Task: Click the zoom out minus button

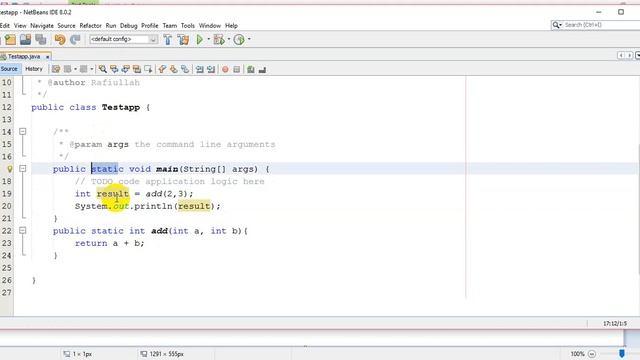Action: [x=592, y=354]
